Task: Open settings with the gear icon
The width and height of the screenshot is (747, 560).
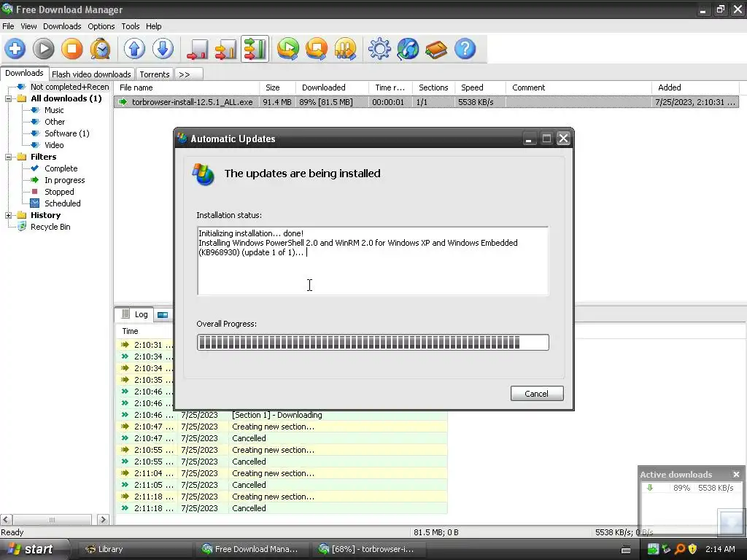Action: click(x=379, y=49)
